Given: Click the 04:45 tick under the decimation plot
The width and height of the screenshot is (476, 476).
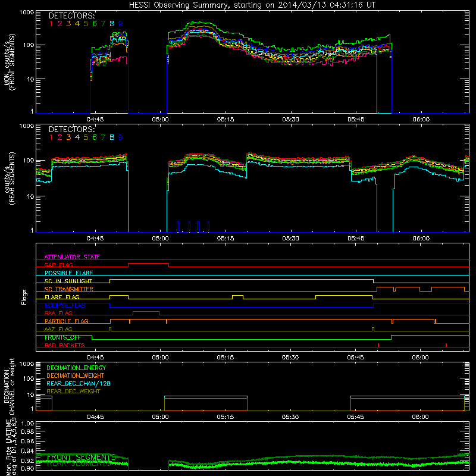Looking at the screenshot, I should 95,417.
